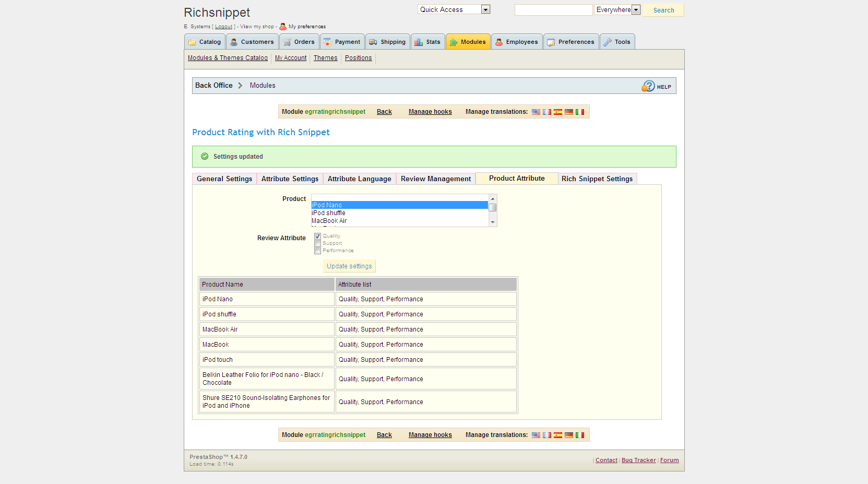Focus the search text field
This screenshot has height=484, width=868.
coord(554,10)
